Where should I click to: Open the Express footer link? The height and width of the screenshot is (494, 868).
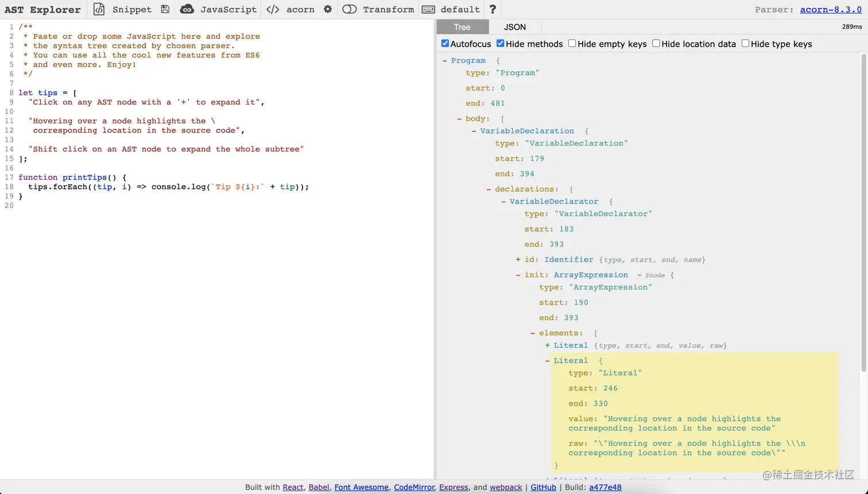tap(454, 487)
